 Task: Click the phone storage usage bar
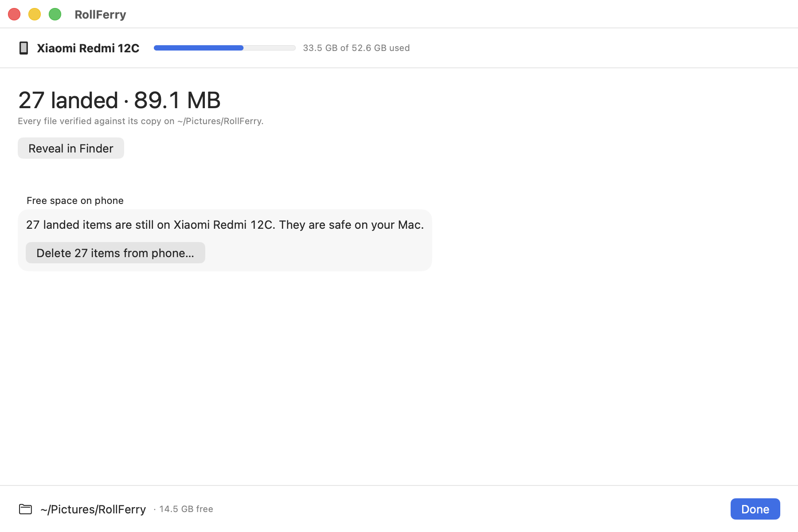tap(224, 48)
